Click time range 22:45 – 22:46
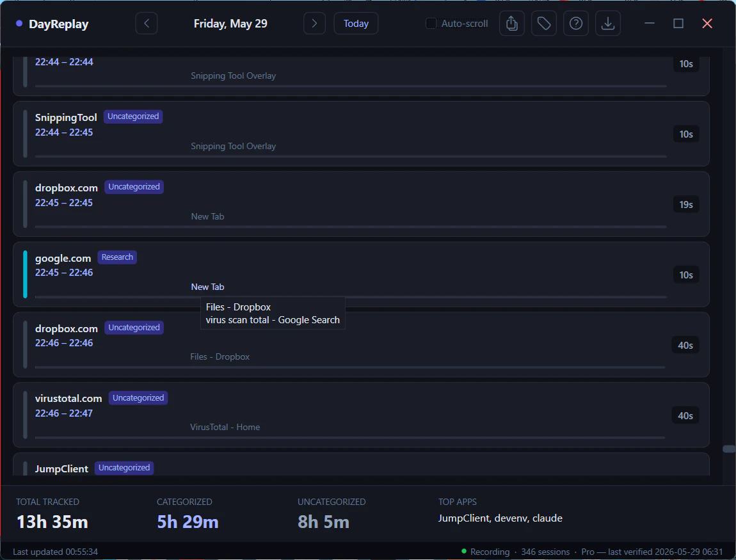This screenshot has height=560, width=736. click(64, 273)
